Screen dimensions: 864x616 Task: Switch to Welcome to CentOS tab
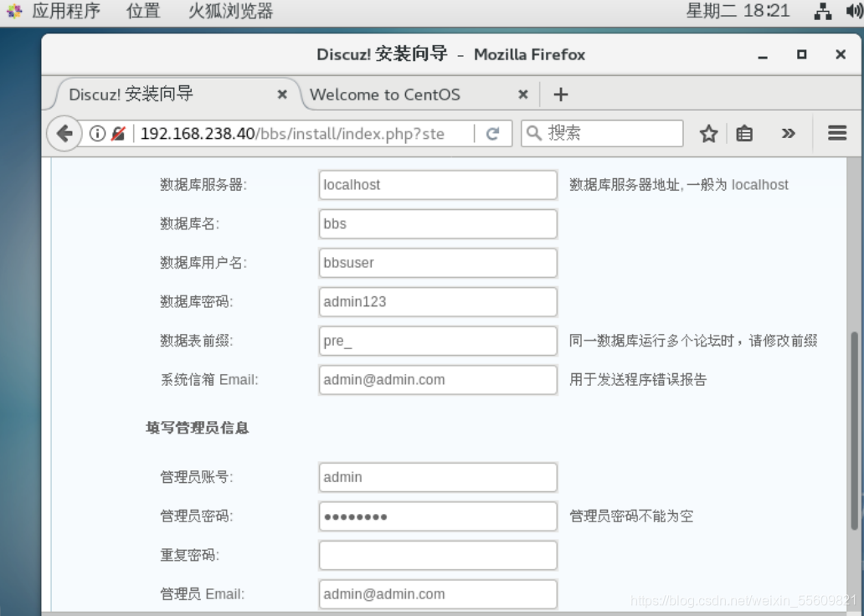tap(384, 95)
